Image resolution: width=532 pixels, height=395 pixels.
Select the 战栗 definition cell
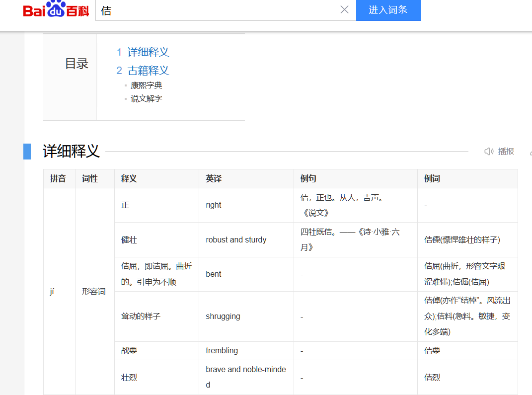click(x=157, y=351)
